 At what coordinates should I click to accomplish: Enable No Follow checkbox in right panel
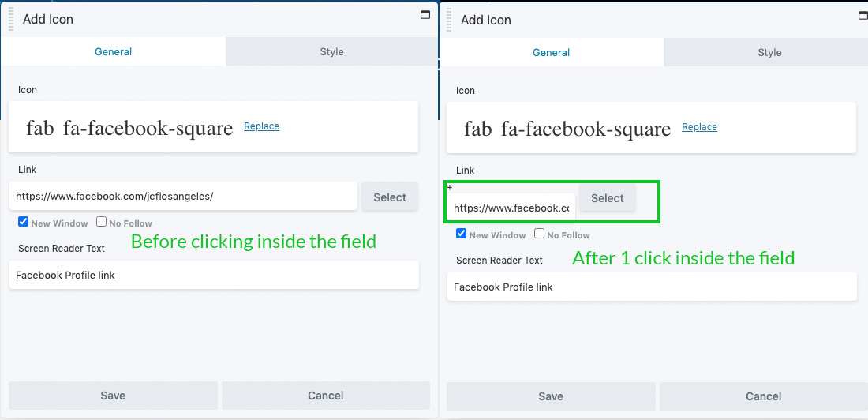point(540,234)
